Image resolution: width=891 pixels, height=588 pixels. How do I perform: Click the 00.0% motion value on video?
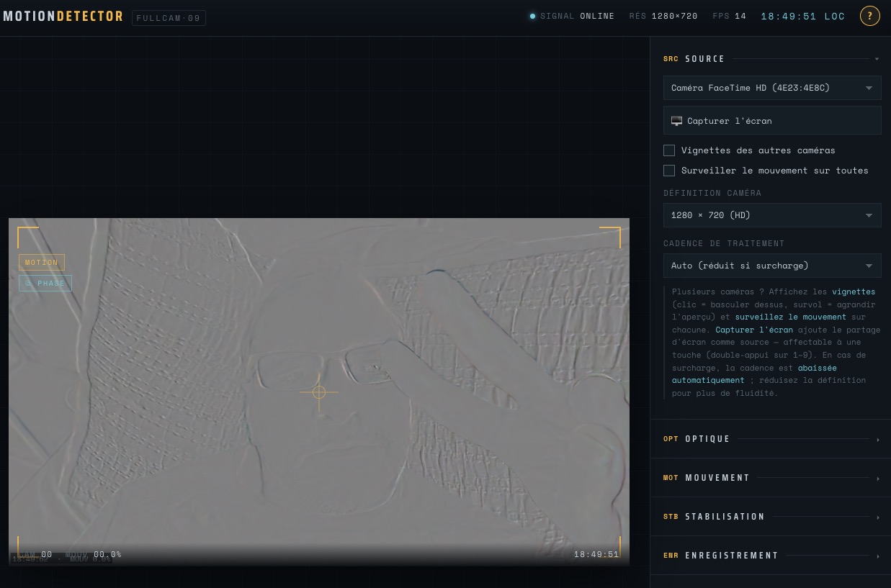pos(107,554)
